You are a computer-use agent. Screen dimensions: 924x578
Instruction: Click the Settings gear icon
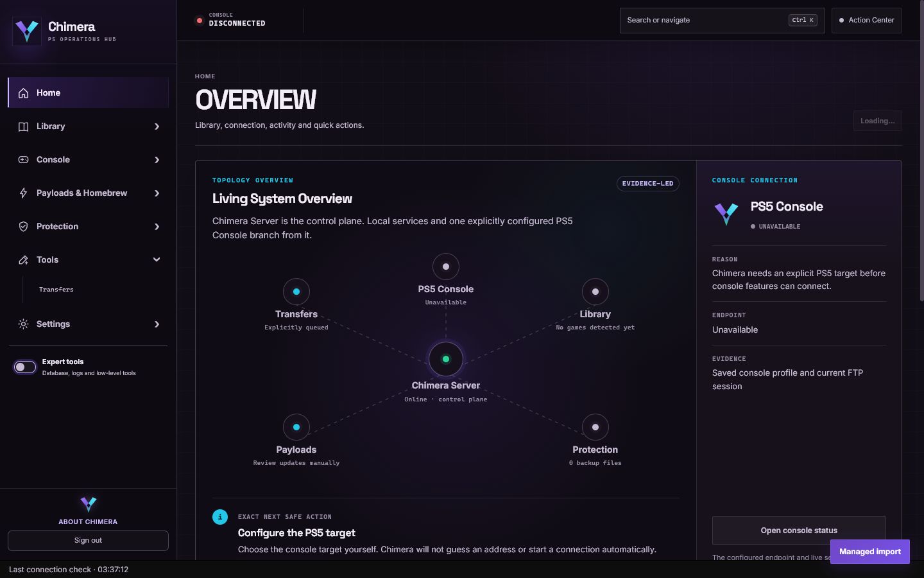(23, 324)
